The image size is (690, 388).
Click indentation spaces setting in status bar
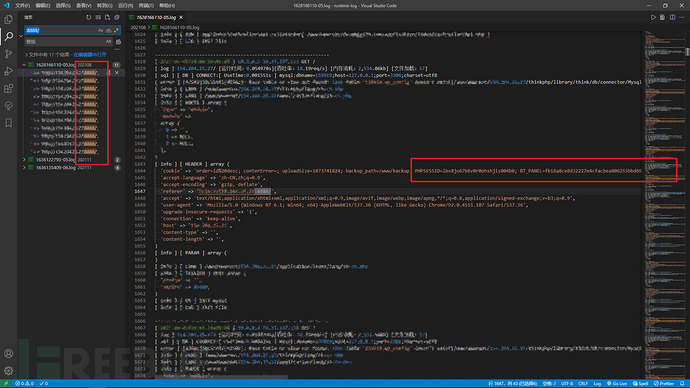(548, 384)
